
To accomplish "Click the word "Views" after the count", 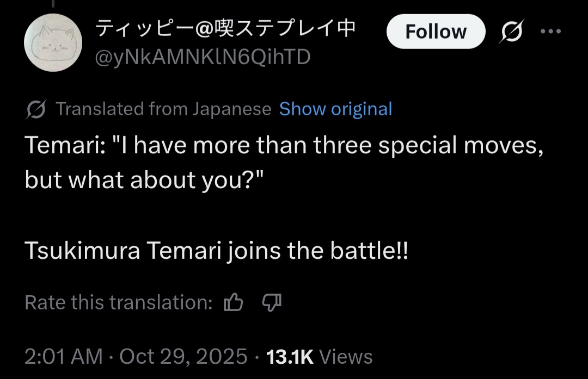I will click(x=346, y=357).
